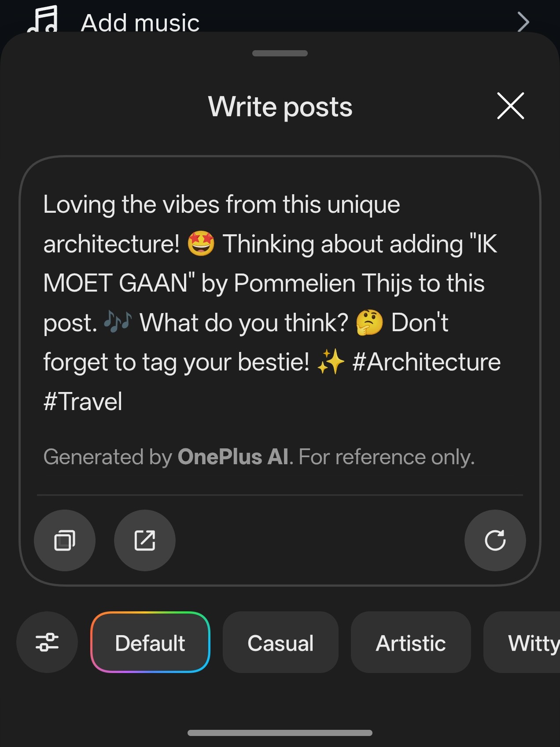Screen dimensions: 560x747
Task: Open the writing style adjustment settings
Action: tap(47, 643)
